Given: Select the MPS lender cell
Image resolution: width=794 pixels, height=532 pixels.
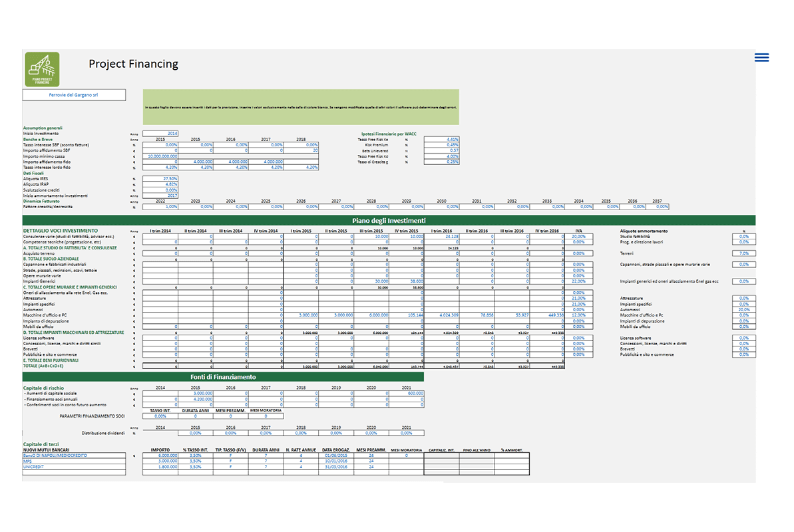Looking at the screenshot, I should 74,461.
